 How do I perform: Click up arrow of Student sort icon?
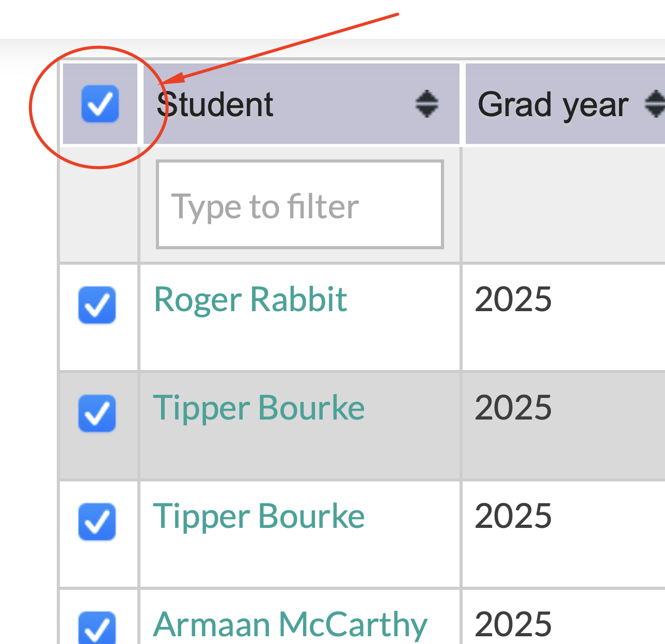(x=427, y=96)
